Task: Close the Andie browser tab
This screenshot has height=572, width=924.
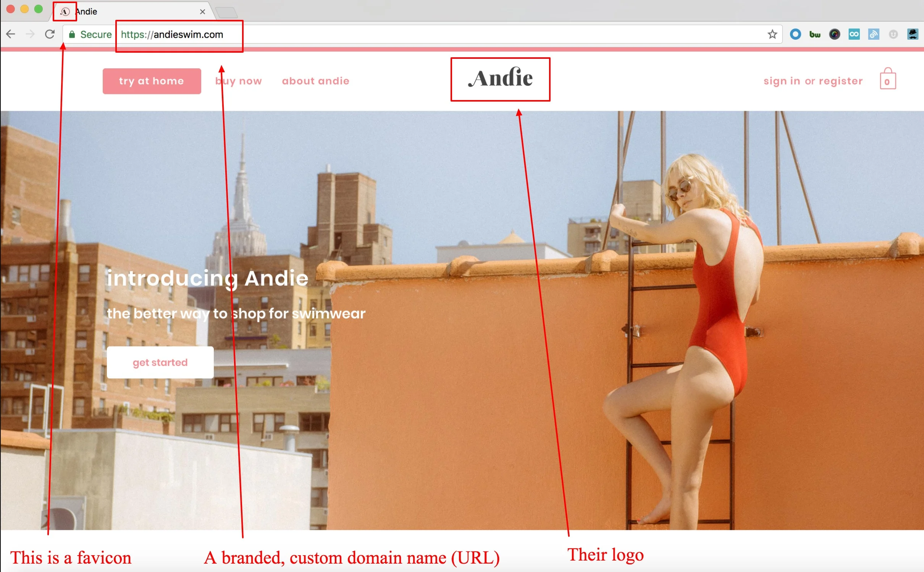Action: point(202,12)
